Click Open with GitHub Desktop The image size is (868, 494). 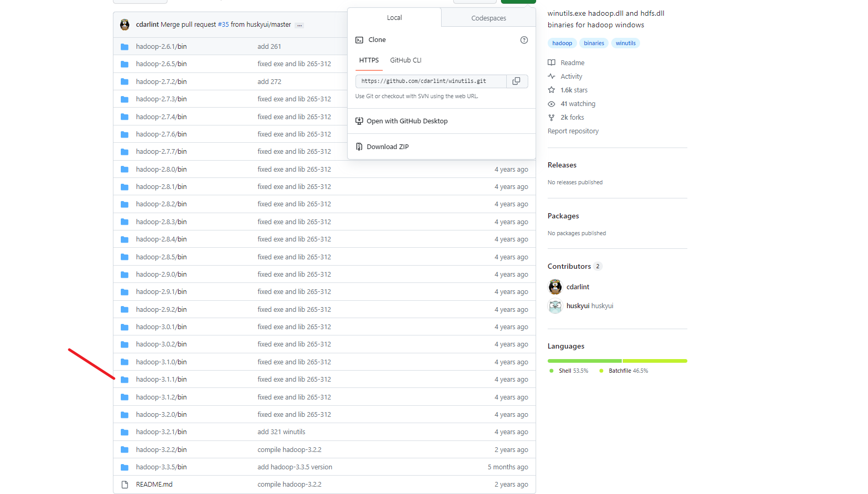pos(407,121)
